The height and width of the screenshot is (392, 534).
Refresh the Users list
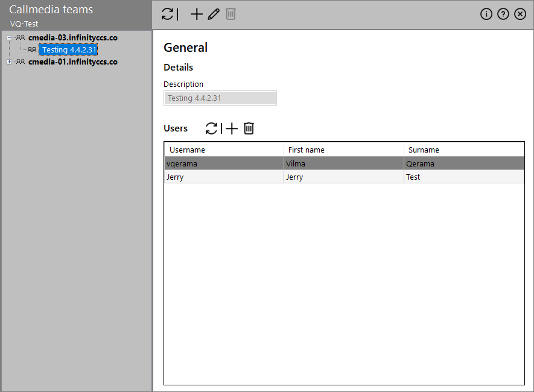211,128
